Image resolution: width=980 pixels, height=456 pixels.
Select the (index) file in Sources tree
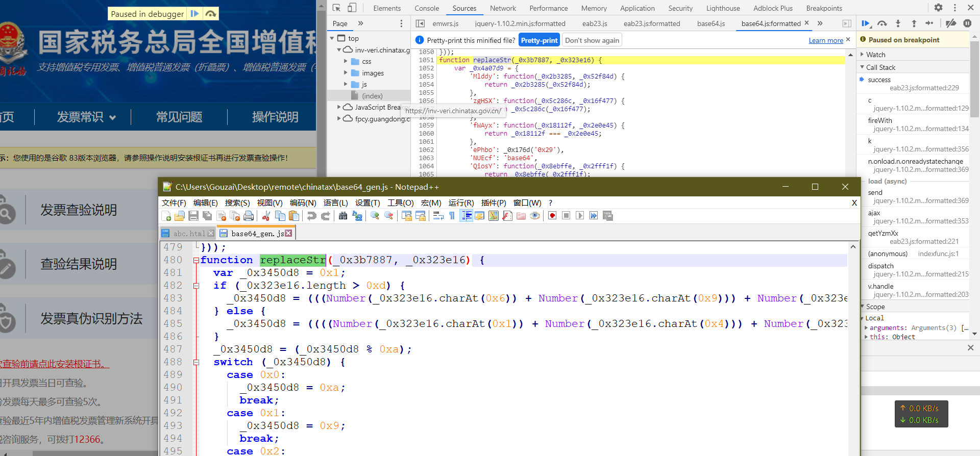372,96
